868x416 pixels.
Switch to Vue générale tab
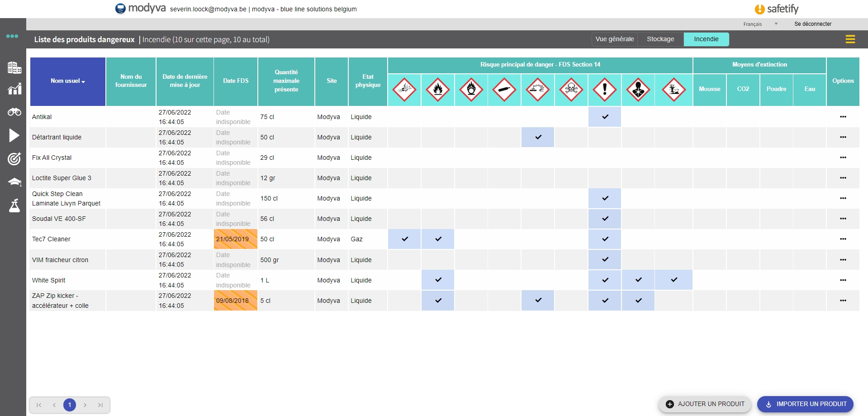tap(615, 39)
